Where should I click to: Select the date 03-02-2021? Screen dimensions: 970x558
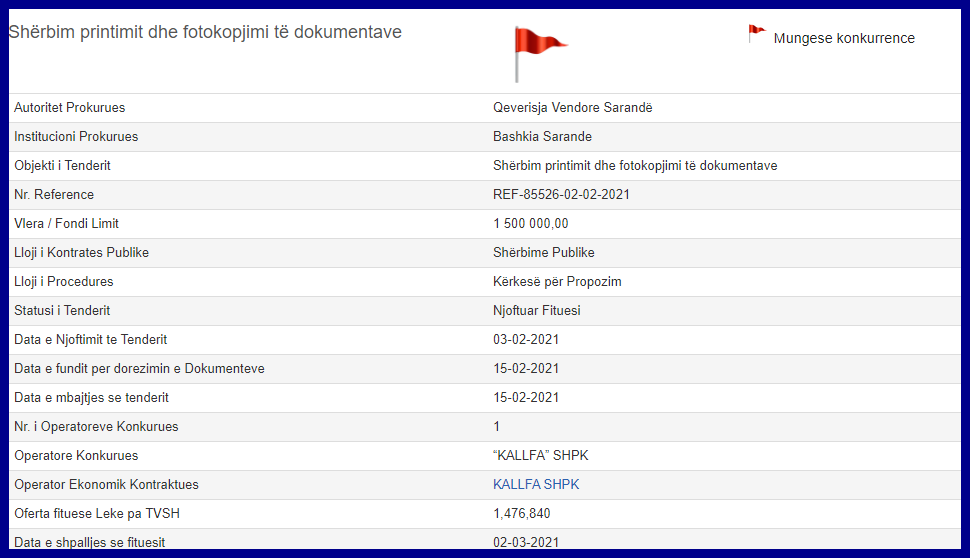526,340
